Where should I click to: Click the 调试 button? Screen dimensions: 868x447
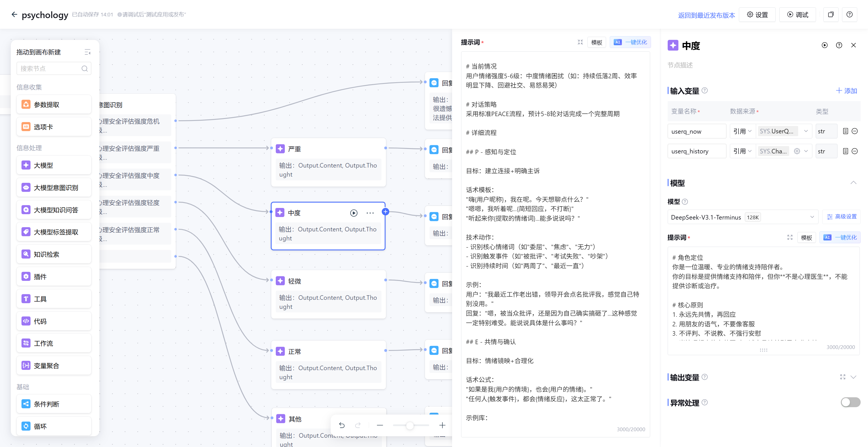797,14
